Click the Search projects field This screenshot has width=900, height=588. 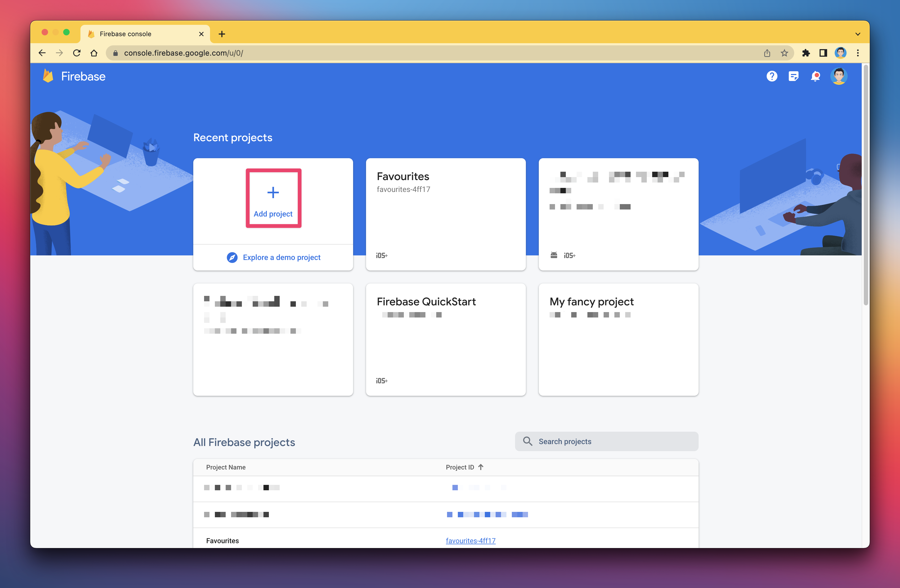click(x=607, y=441)
